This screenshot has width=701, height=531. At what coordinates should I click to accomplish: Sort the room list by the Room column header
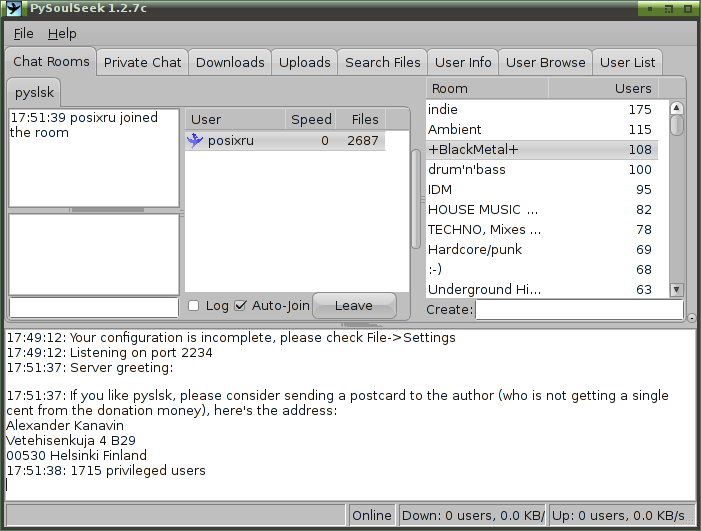click(487, 88)
